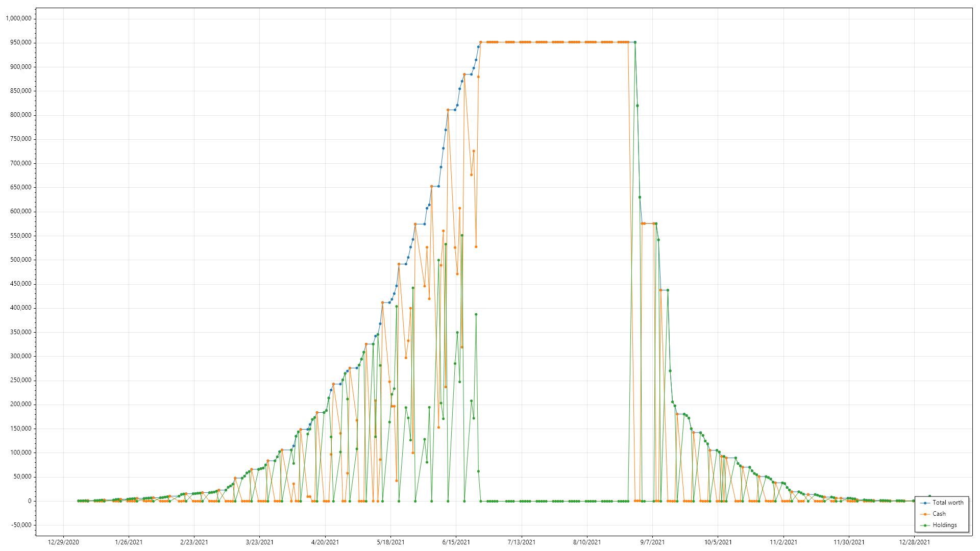Click the 450,000 y-axis label

[x=20, y=284]
